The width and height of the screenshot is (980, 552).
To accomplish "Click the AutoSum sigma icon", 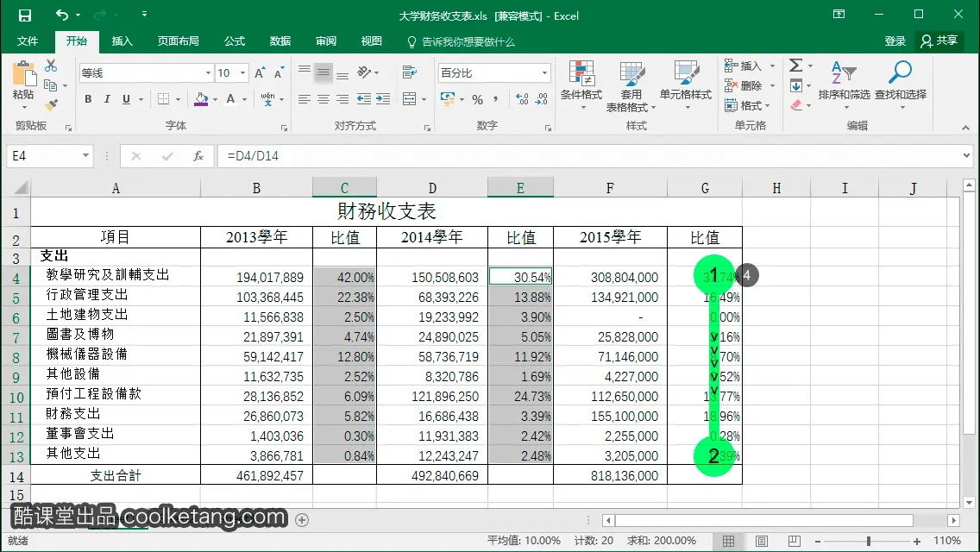I will pyautogui.click(x=795, y=66).
